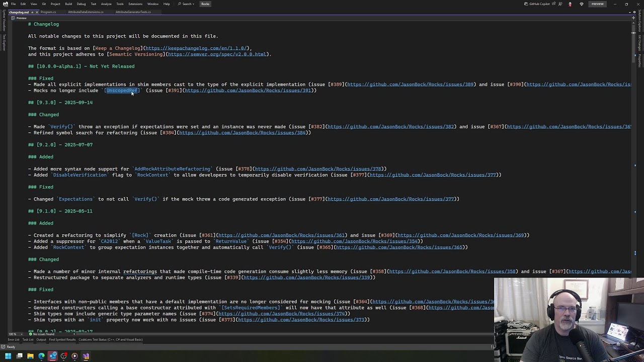Click the '## [10.0.0-alpha.1] - Not Yet Released' heading
Viewport: 644px width, 362px height.
tap(81, 66)
